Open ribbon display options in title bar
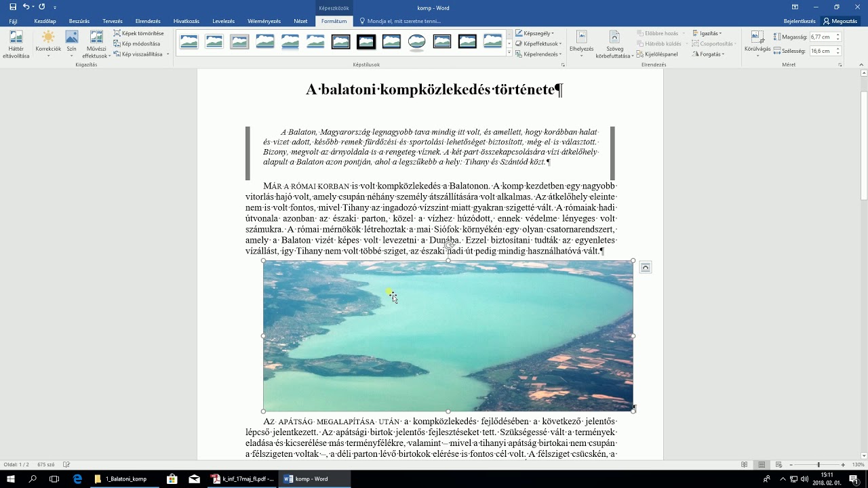Viewport: 868px width, 488px height. 795,7
